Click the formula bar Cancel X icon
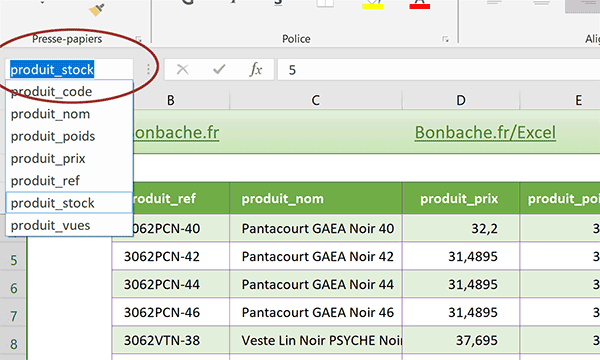Screen dimensions: 600x360 coord(183,69)
